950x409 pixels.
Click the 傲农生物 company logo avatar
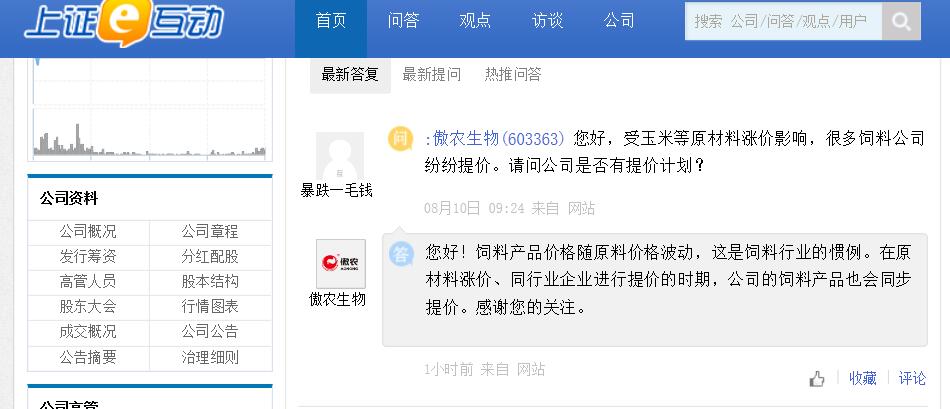[x=340, y=264]
